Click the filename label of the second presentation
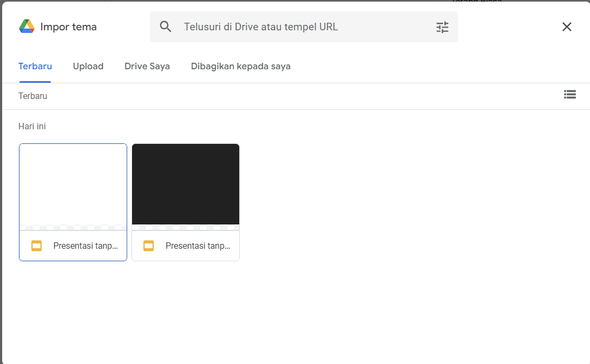The height and width of the screenshot is (364, 590). 198,246
